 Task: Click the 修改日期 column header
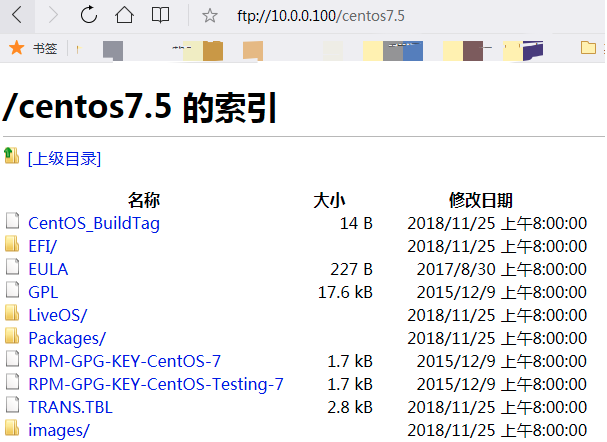click(x=481, y=200)
